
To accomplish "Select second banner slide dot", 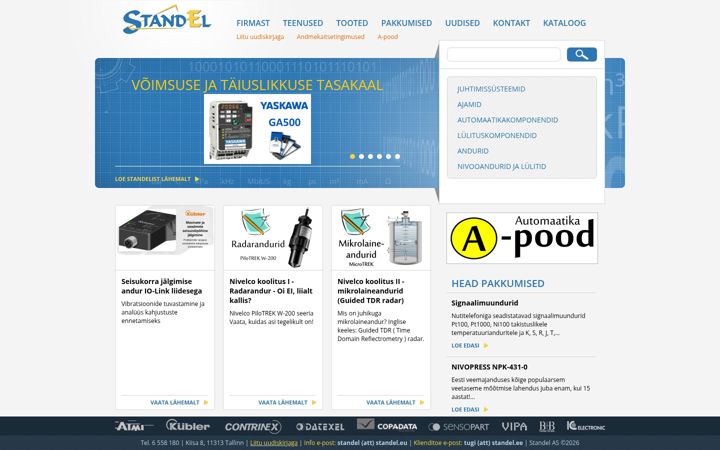I will click(361, 157).
